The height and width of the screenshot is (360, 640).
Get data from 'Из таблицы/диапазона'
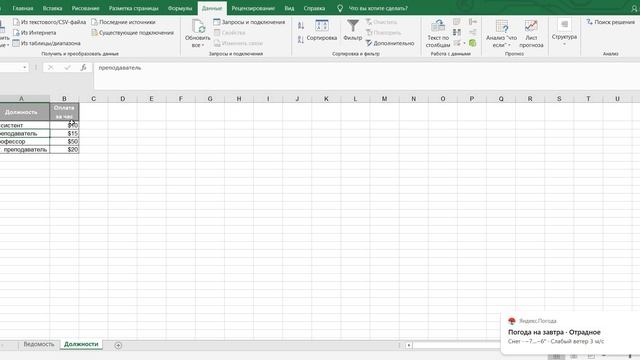coord(47,43)
